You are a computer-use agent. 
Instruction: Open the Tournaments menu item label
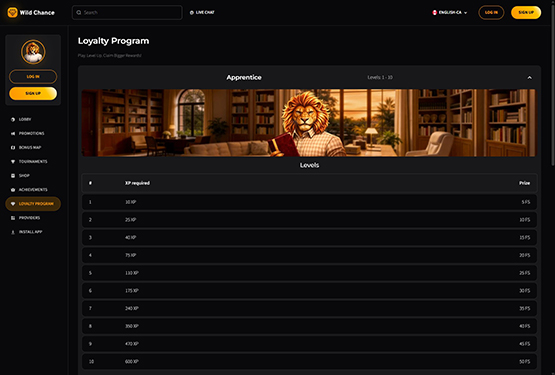pyautogui.click(x=33, y=161)
